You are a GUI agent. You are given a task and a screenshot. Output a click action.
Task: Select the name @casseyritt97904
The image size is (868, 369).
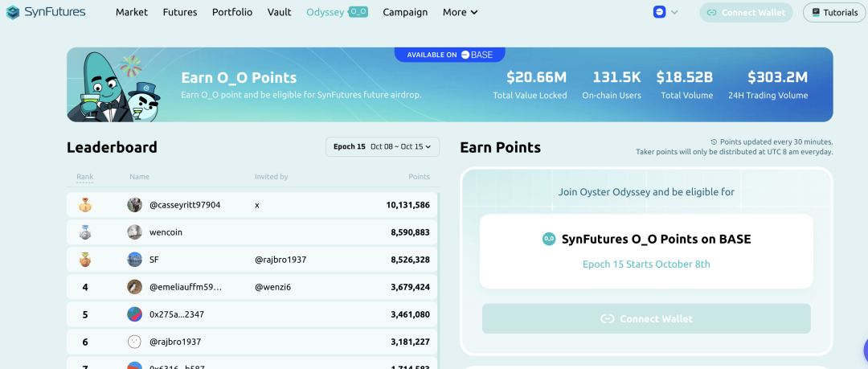point(185,205)
